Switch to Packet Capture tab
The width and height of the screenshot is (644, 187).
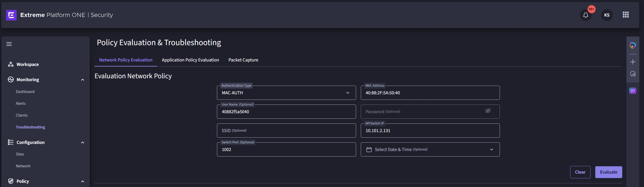(243, 60)
